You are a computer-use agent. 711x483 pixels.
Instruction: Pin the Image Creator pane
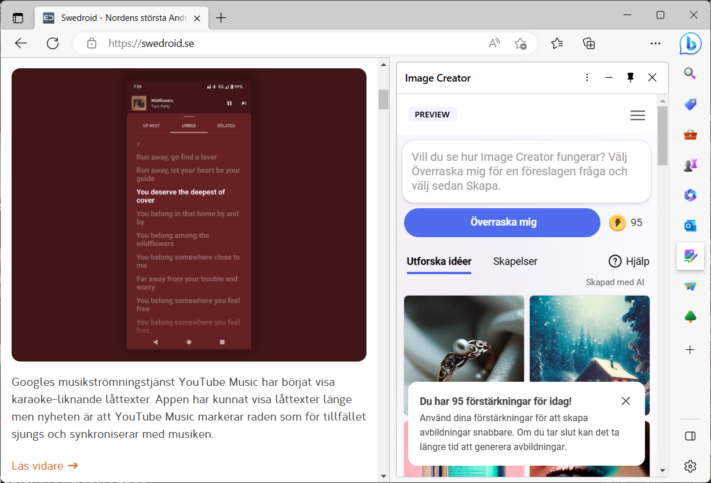630,78
